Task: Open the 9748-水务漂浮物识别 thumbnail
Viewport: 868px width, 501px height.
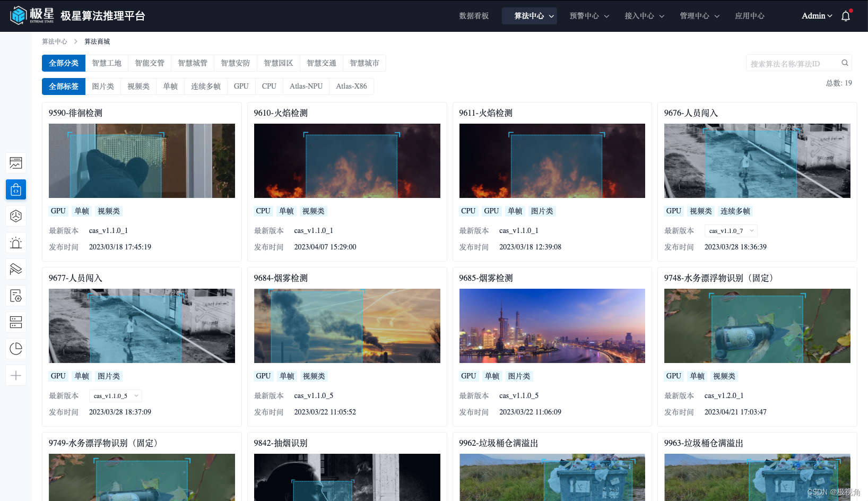Action: [757, 326]
